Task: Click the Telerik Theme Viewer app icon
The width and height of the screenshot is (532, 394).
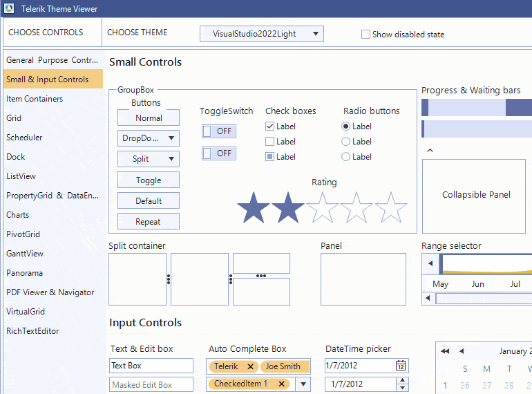Action: click(9, 8)
